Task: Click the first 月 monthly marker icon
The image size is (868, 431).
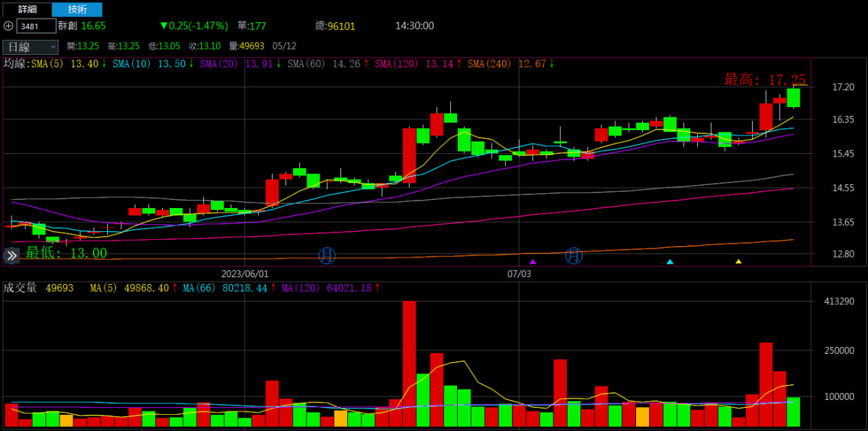Action: pyautogui.click(x=328, y=255)
